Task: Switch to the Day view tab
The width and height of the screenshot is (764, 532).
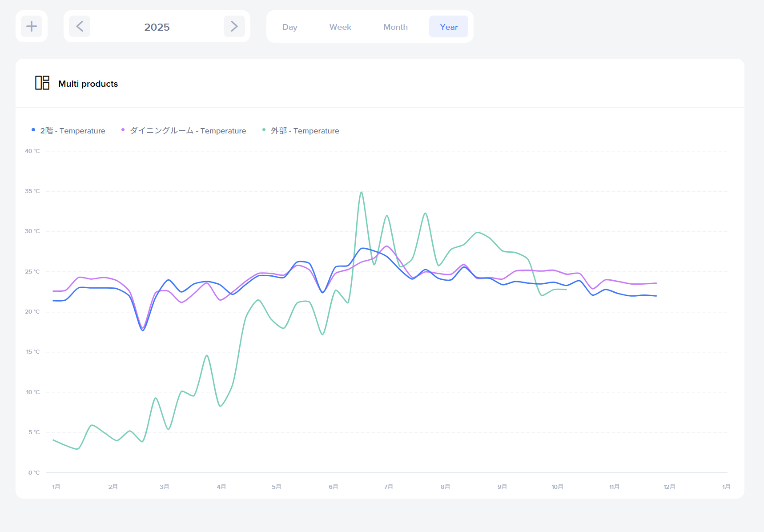Action: point(290,27)
